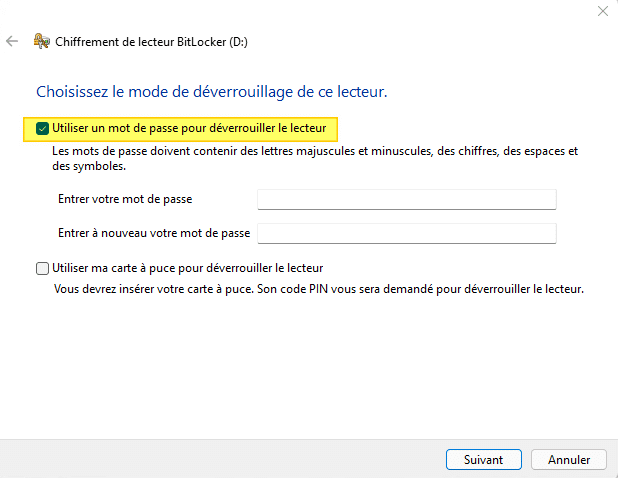Click the back arrow icon
Image resolution: width=618 pixels, height=478 pixels.
tap(12, 41)
